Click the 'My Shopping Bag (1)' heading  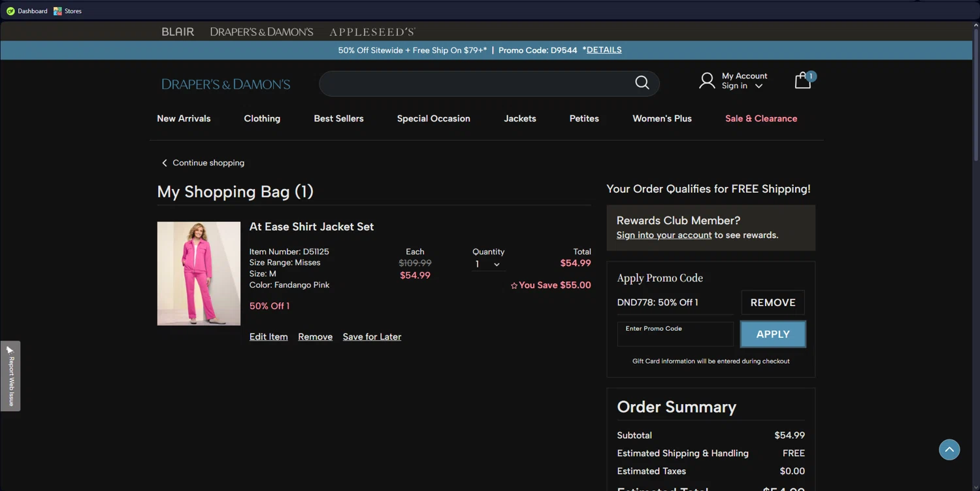coord(235,192)
